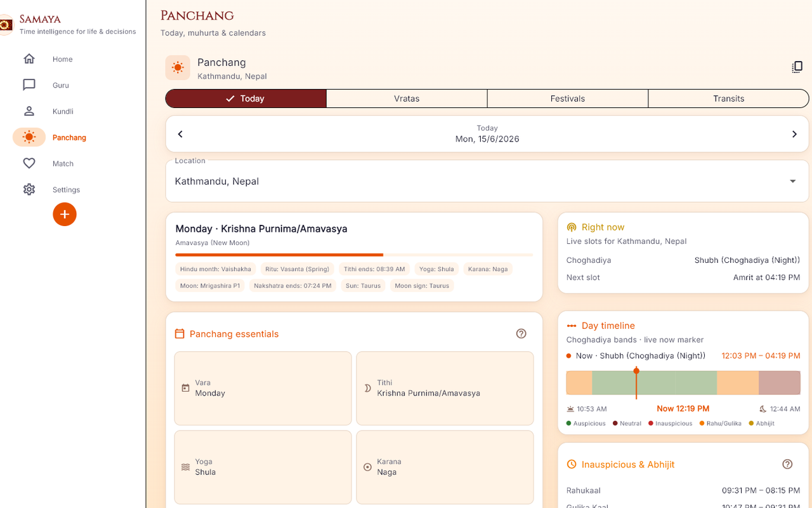The height and width of the screenshot is (508, 812).
Task: Open Match from sidebar label
Action: [63, 163]
